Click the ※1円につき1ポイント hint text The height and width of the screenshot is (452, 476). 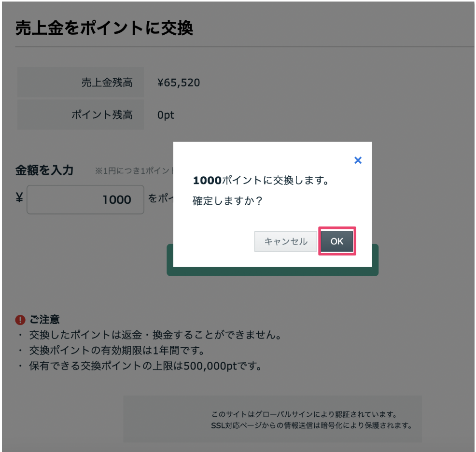click(134, 171)
